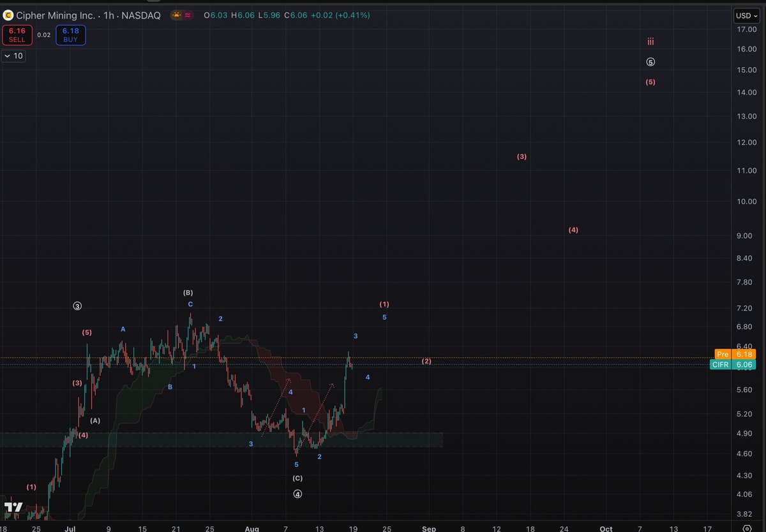This screenshot has height=532, width=766.
Task: Click the 17.00 price axis label
Action: pyautogui.click(x=746, y=29)
